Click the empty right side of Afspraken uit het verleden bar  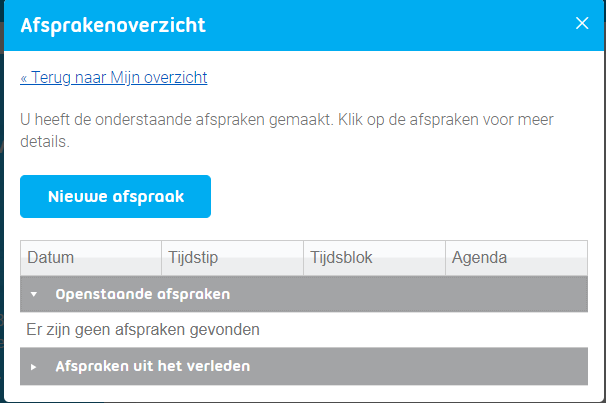pos(450,366)
